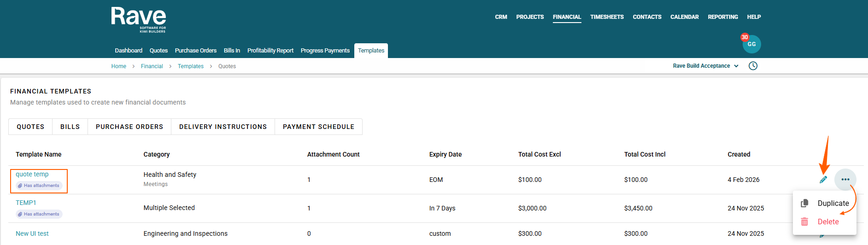Viewport: 868px width, 245px height.
Task: Click the notification badge showing 30
Action: pyautogui.click(x=745, y=37)
